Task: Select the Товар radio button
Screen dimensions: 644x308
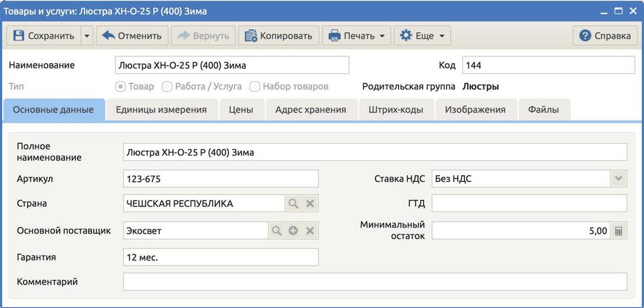Action: (x=121, y=87)
